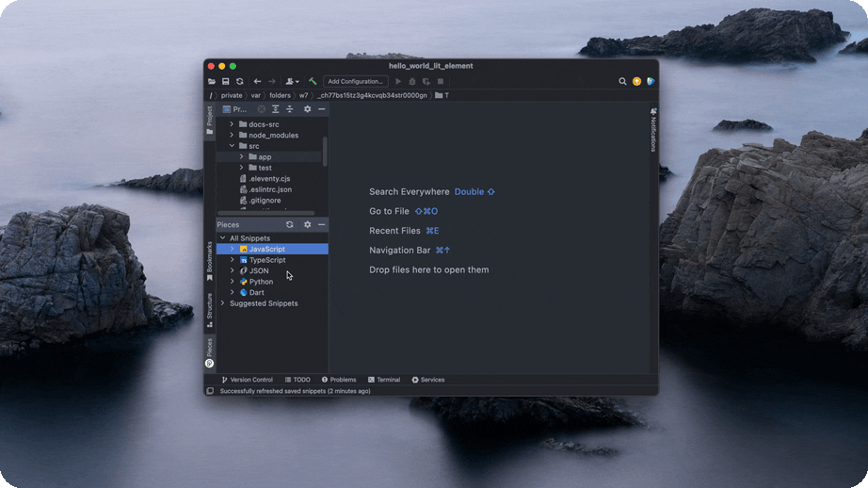Click the Open folder toolbar icon

(x=212, y=81)
